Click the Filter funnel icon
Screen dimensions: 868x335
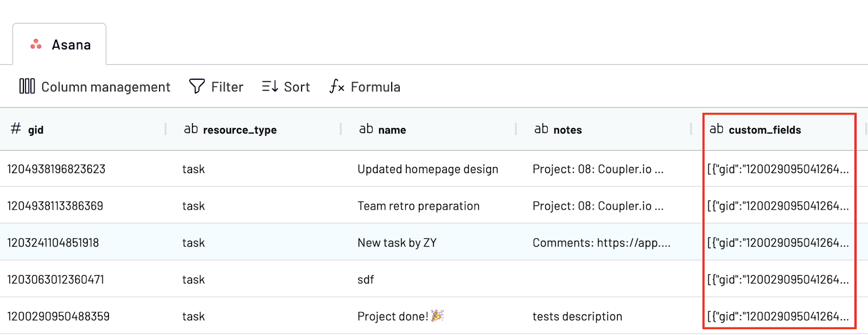click(x=196, y=86)
